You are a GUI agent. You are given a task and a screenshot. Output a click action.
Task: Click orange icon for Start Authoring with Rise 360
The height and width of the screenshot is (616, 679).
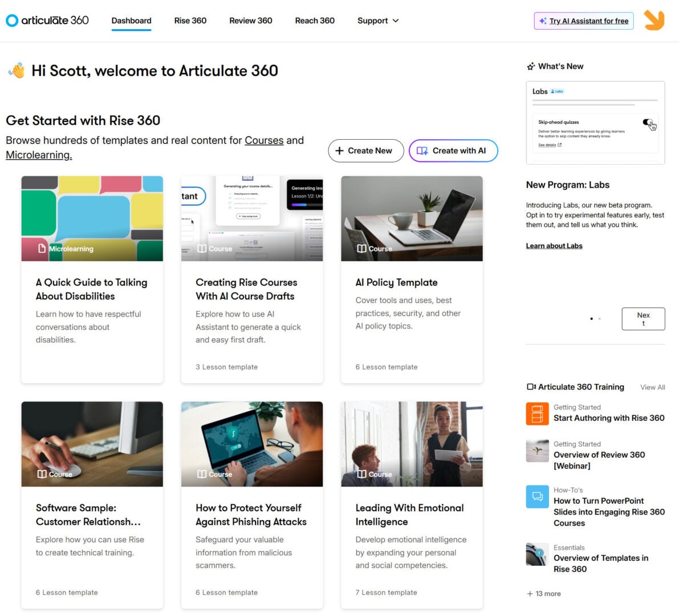coord(537,414)
